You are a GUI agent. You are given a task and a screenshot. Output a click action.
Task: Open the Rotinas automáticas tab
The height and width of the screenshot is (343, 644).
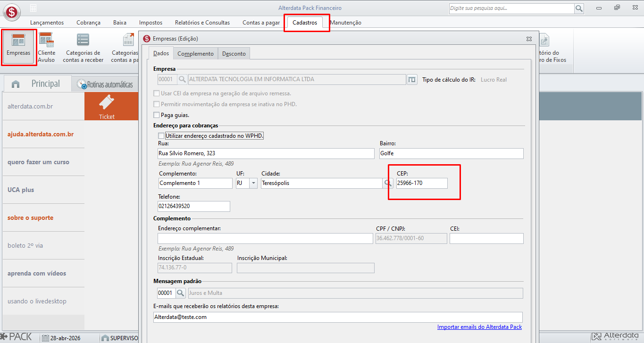point(105,85)
